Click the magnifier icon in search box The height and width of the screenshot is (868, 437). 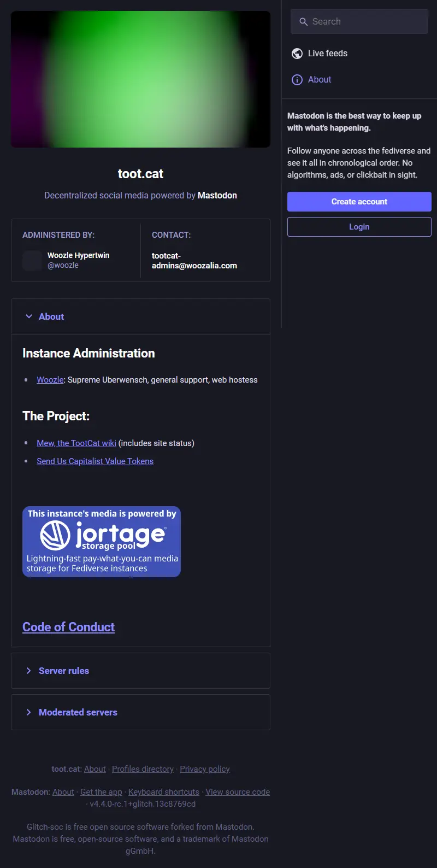(304, 22)
